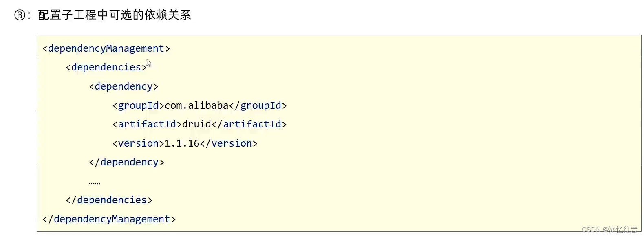This screenshot has width=644, height=237.
Task: Click the opening dependency tag
Action: pyautogui.click(x=124, y=86)
